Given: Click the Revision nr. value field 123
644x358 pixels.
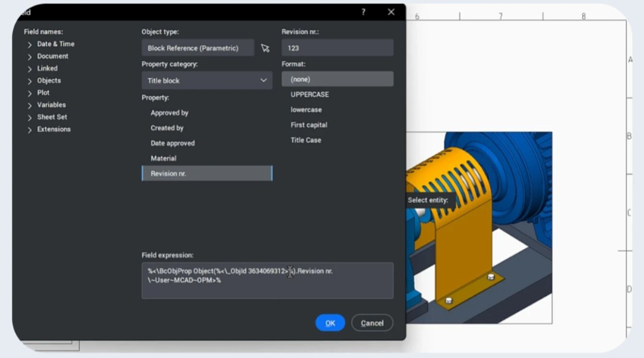Looking at the screenshot, I should pyautogui.click(x=338, y=48).
